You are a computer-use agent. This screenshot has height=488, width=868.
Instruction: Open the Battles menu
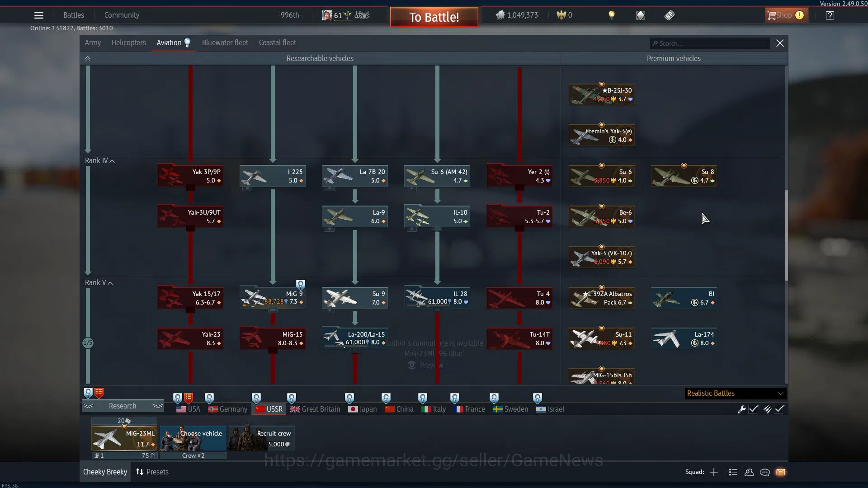[74, 15]
